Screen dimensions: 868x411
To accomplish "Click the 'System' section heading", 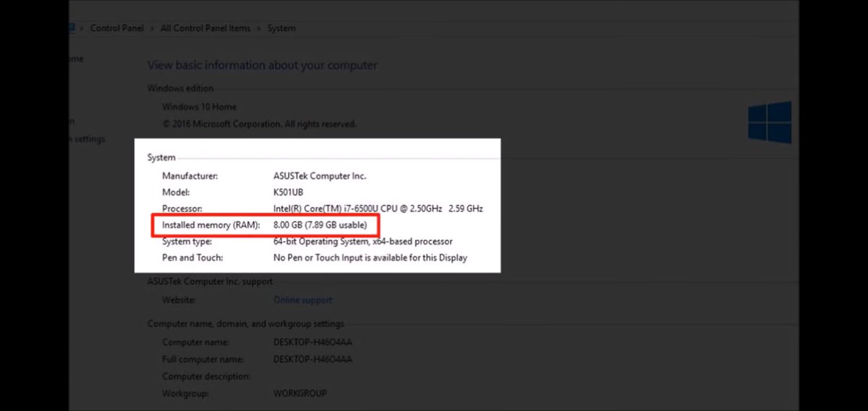I will click(161, 157).
